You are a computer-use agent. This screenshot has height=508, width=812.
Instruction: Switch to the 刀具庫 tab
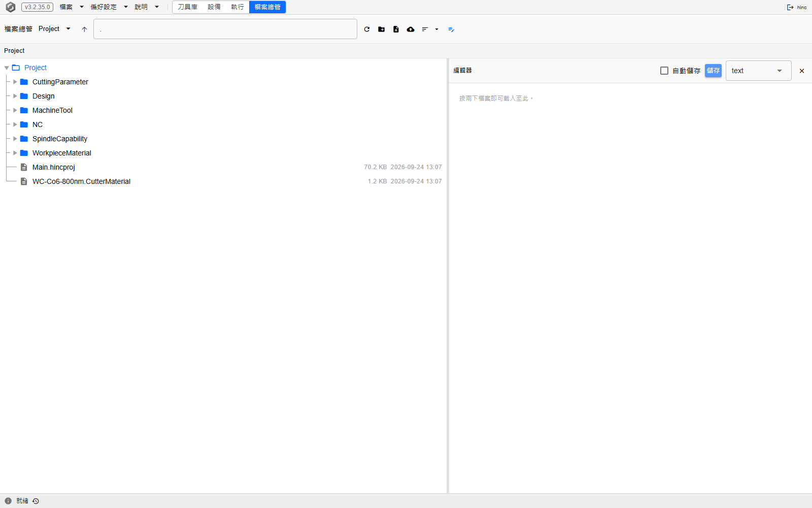[188, 7]
